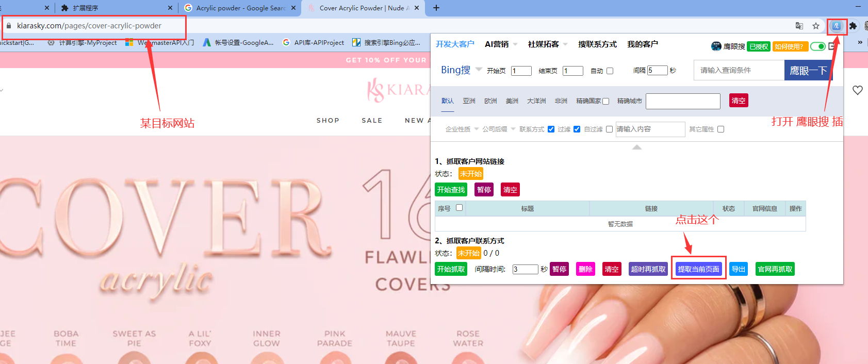Check the 精确国家 checkbox
This screenshot has height=364, width=868.
point(606,101)
